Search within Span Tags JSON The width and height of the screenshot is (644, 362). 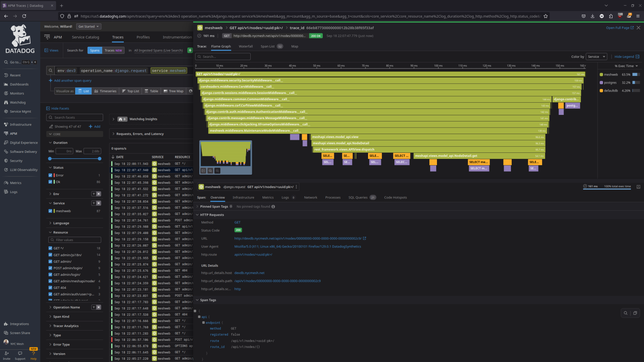point(626,313)
